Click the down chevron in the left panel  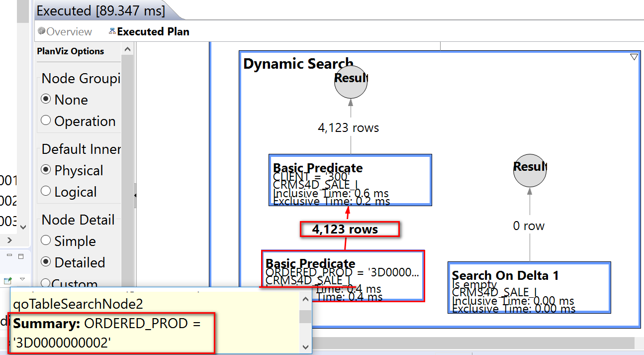[23, 227]
